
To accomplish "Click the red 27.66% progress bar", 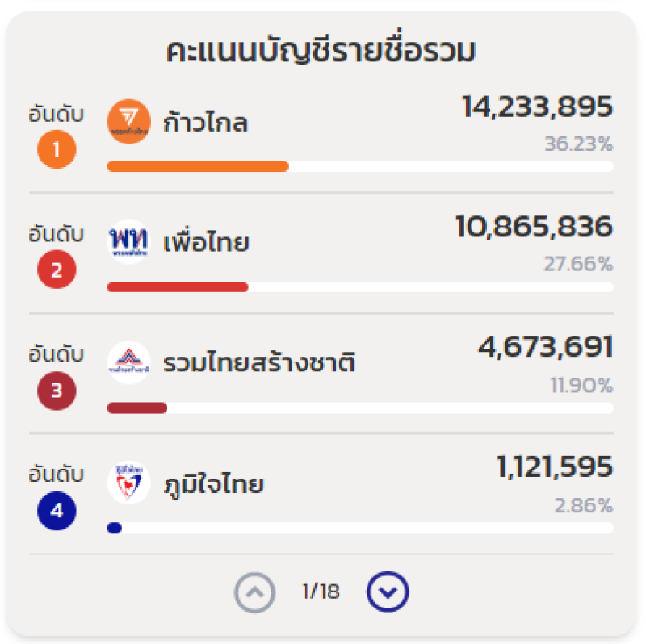I will click(360, 287).
